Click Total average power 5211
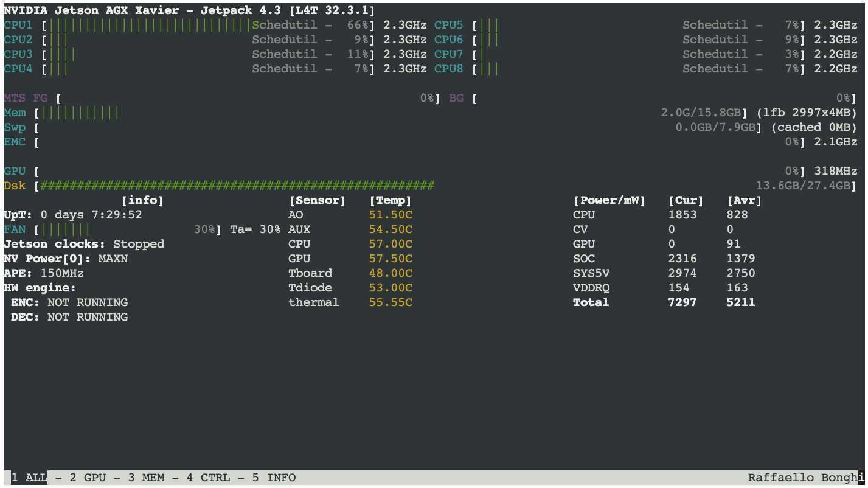Image resolution: width=868 pixels, height=488 pixels. (x=741, y=302)
